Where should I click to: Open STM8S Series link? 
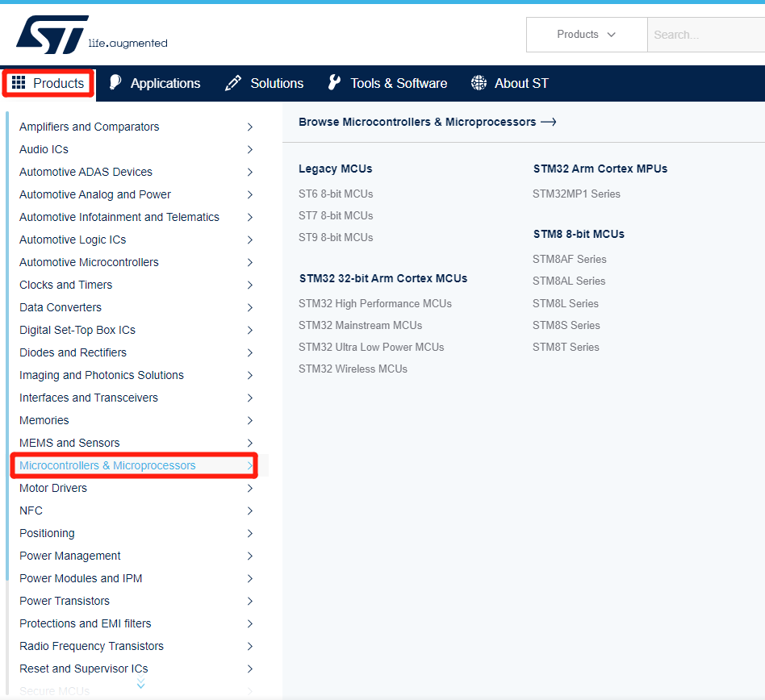[x=566, y=325]
